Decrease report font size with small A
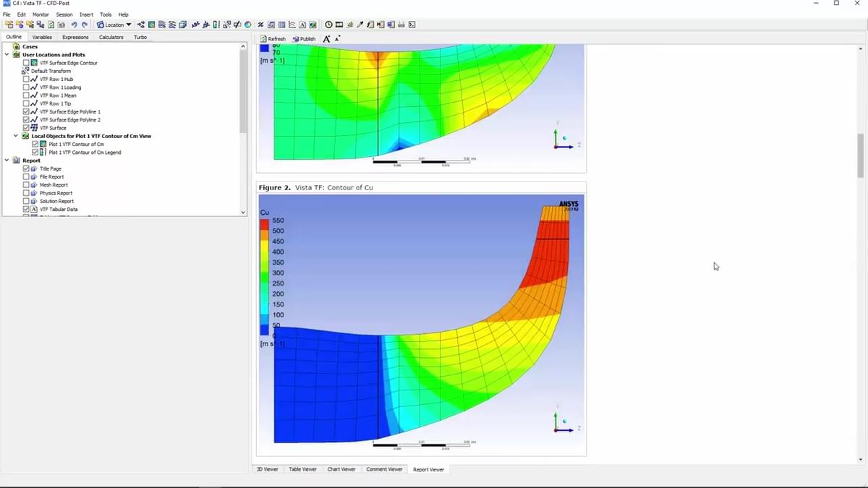The height and width of the screenshot is (488, 868). [338, 38]
